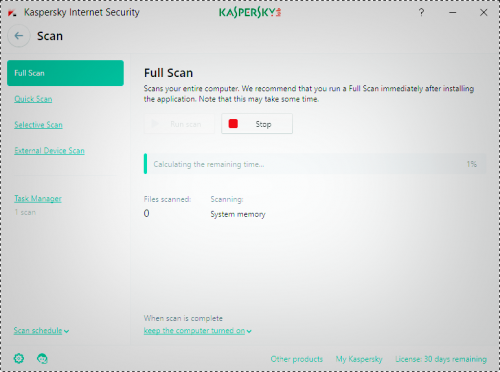500x372 pixels.
Task: Click the 'Files scanned:' label
Action: click(x=167, y=199)
